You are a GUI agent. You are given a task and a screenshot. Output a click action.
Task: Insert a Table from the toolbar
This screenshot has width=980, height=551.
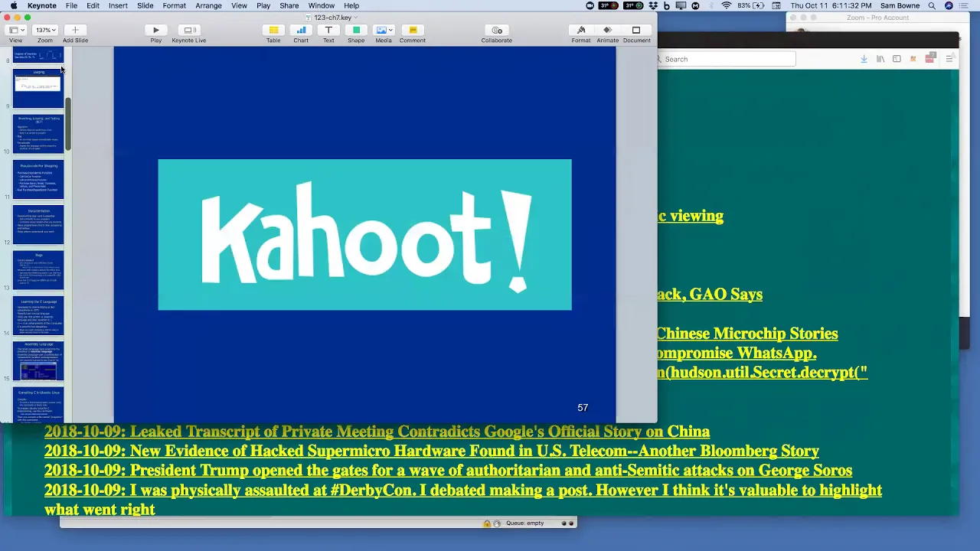point(273,30)
